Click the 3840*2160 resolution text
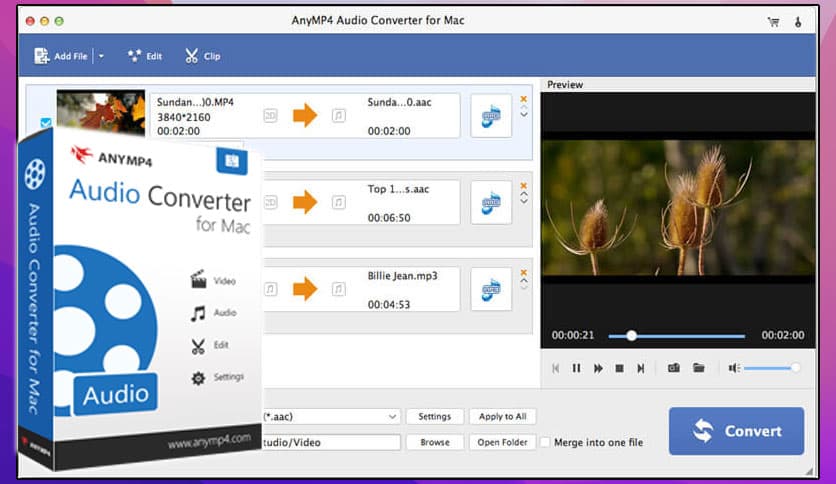 point(183,117)
